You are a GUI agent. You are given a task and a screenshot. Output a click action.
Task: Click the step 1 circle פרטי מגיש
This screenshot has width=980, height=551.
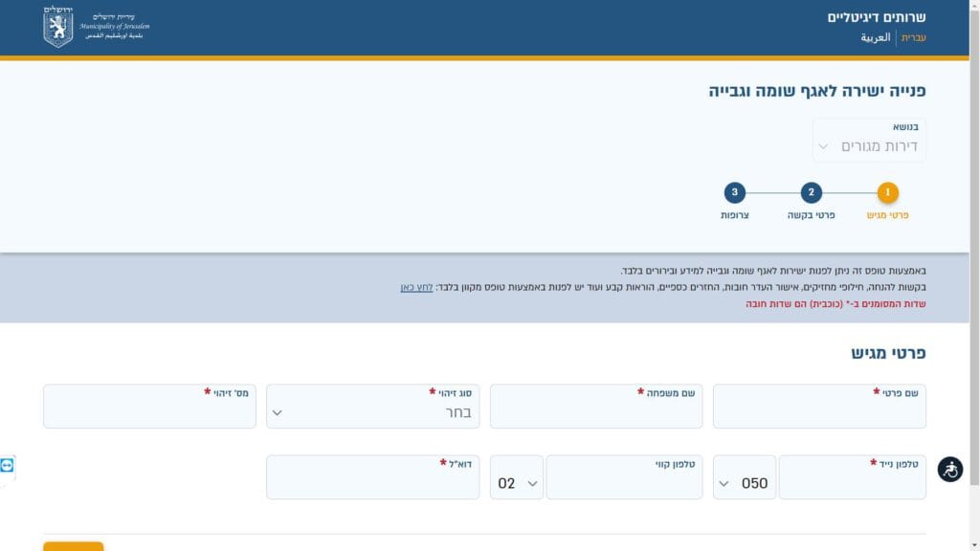click(x=887, y=193)
